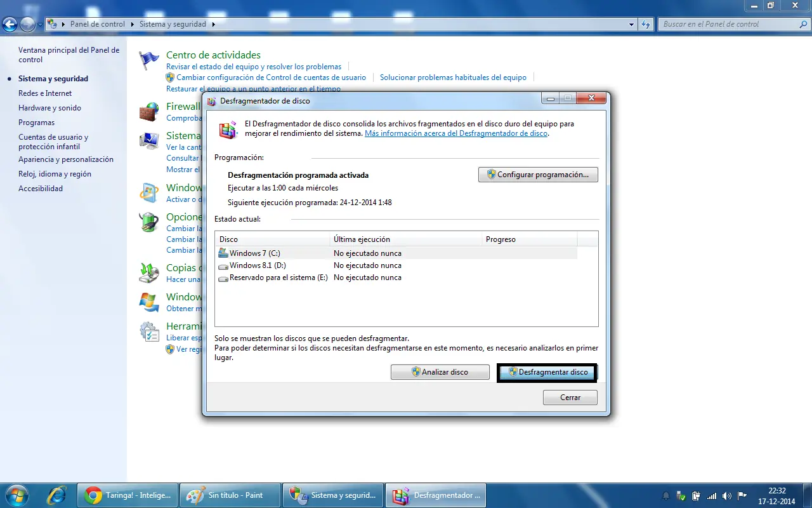This screenshot has width=812, height=508.
Task: Select the Windows 8.1 (D:) disk row
Action: 396,265
